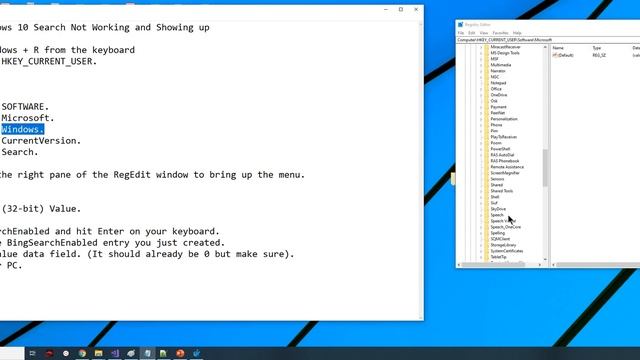Click the folder icon beside the Personalization key
This screenshot has width=640, height=360.
pos(486,119)
